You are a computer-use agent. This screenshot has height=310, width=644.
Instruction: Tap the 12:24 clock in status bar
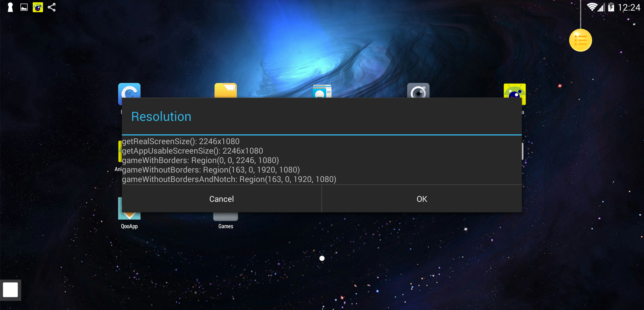629,7
